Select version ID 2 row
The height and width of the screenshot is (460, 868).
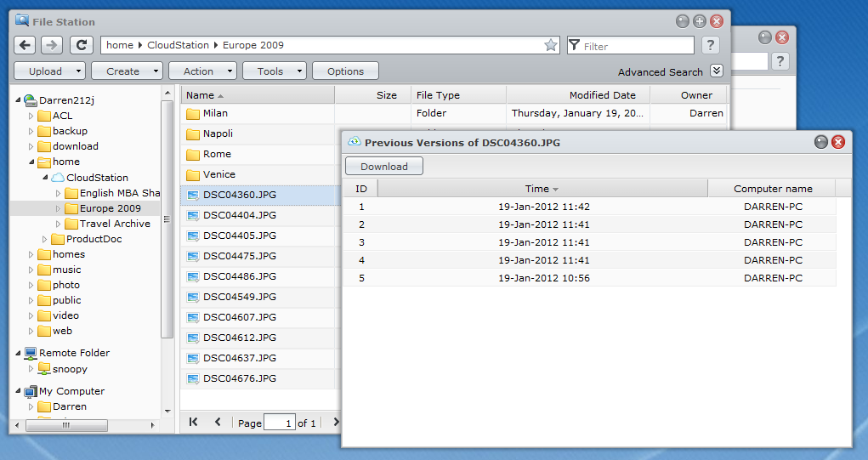click(x=589, y=224)
